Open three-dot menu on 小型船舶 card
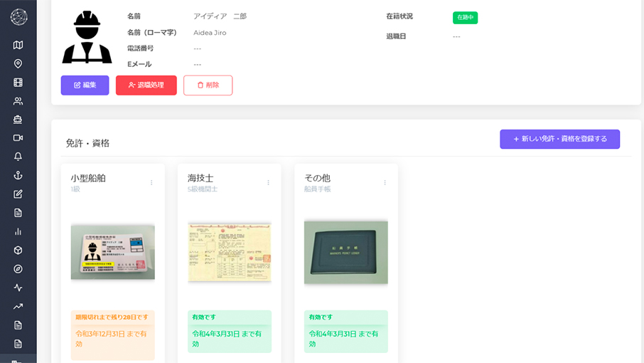Screen dimensions: 644x363 151,183
